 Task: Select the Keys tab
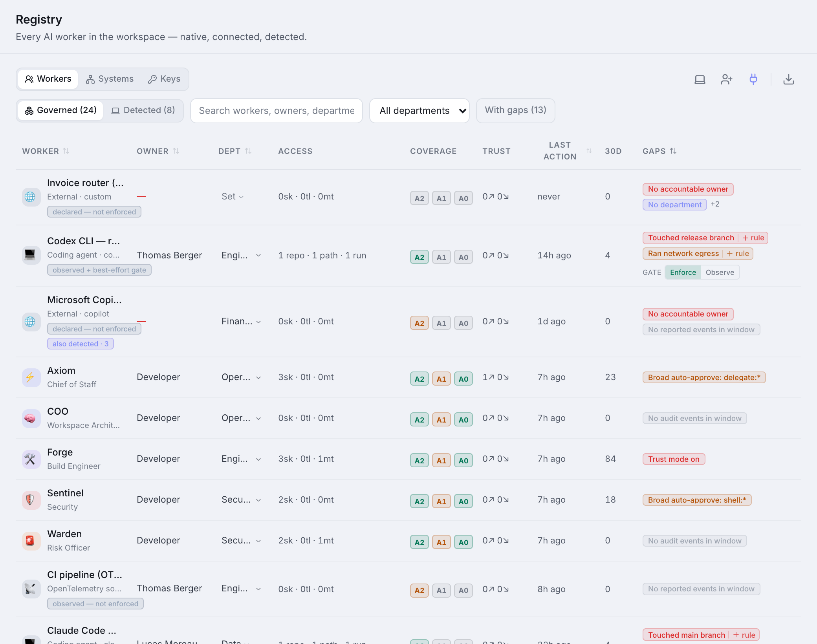pos(164,79)
